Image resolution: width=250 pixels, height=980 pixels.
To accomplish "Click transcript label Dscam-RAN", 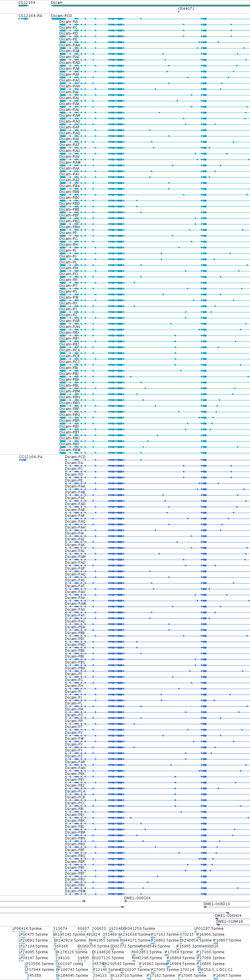I will pyautogui.click(x=70, y=327).
